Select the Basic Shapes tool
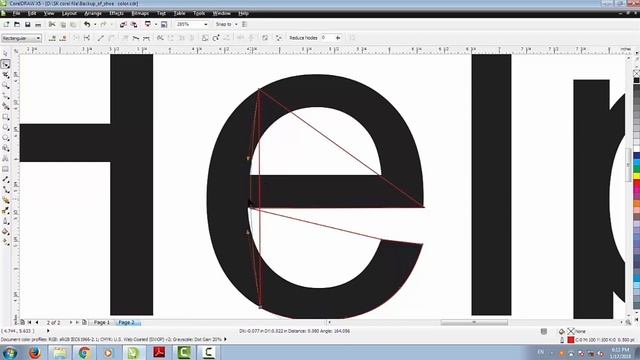 pos(5,148)
